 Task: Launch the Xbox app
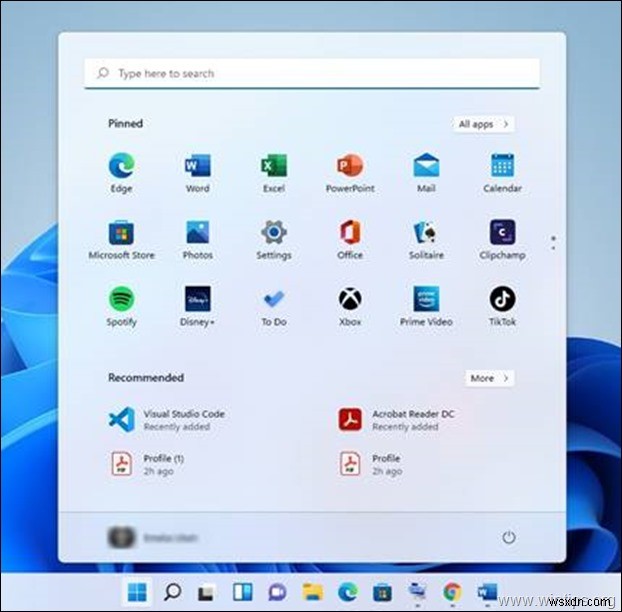350,306
